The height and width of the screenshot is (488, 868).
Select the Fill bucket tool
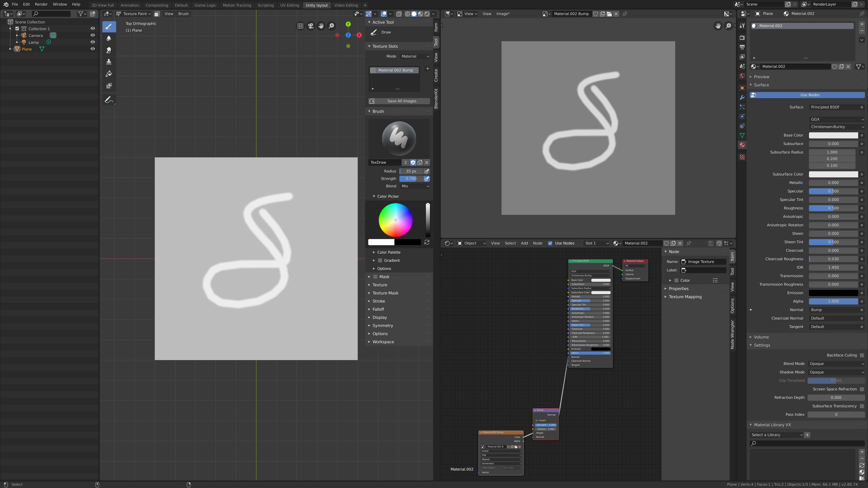click(x=109, y=74)
